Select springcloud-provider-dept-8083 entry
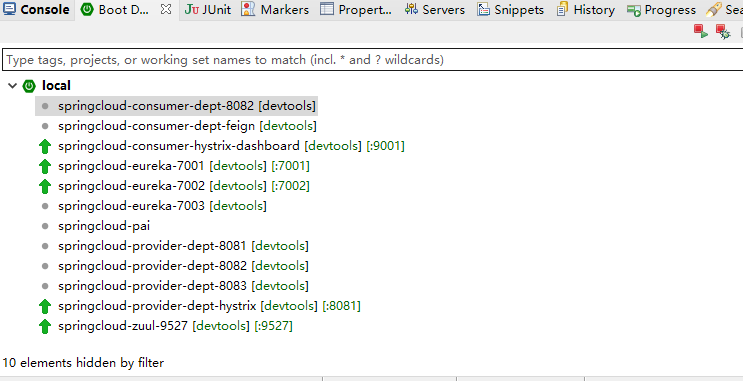The height and width of the screenshot is (381, 743). point(183,286)
